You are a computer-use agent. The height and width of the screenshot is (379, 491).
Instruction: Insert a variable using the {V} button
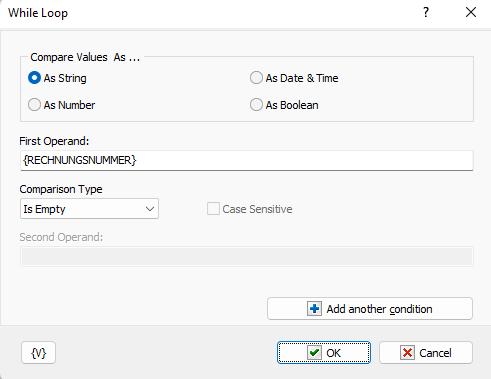tap(38, 353)
